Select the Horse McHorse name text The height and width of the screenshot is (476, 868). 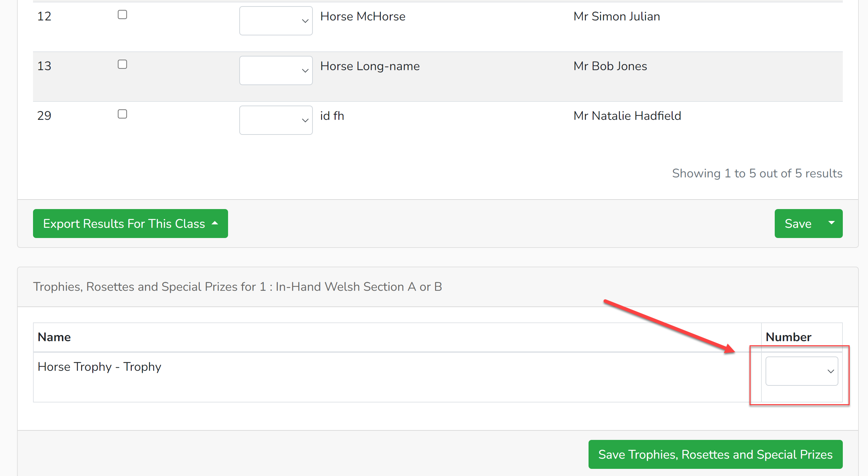[x=363, y=16]
